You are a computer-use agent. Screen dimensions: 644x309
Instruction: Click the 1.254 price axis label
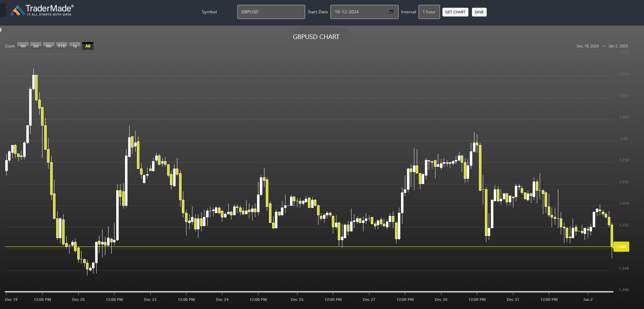click(x=624, y=204)
